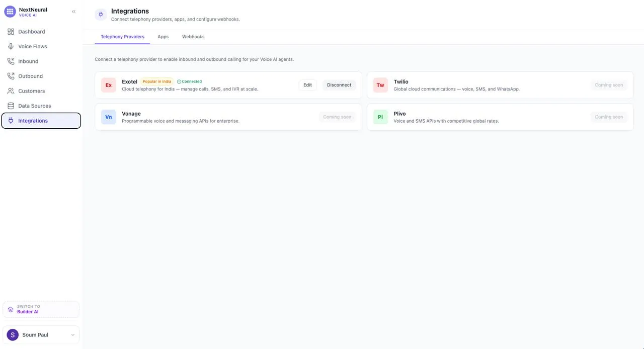Screen dimensions: 644x349
Task: Edit the Exotel connection
Action: [x=307, y=85]
